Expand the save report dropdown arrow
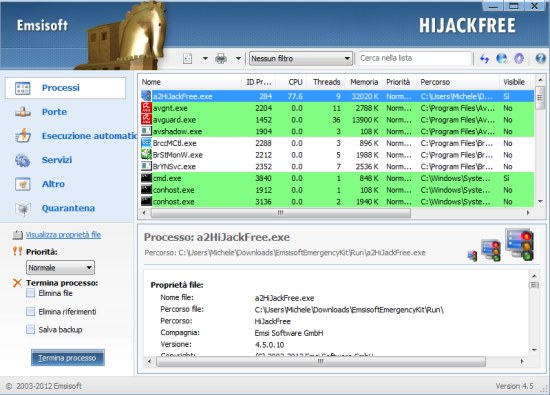 [x=205, y=59]
